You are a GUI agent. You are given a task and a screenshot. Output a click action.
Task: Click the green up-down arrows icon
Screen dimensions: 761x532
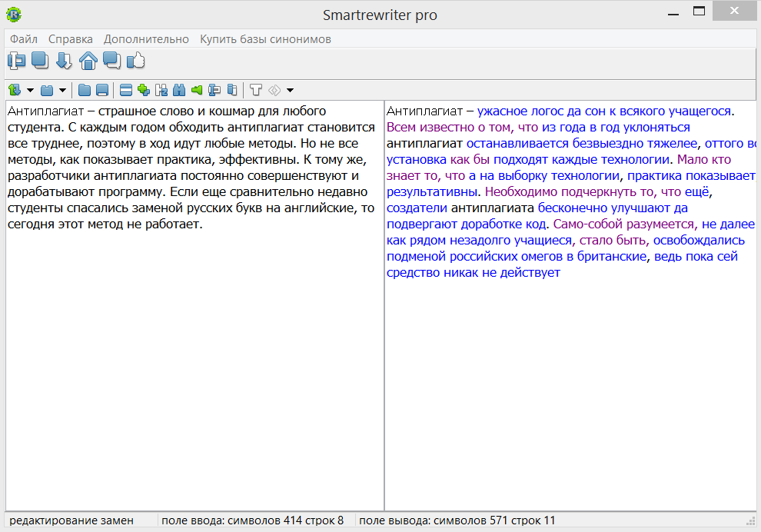coord(15,90)
